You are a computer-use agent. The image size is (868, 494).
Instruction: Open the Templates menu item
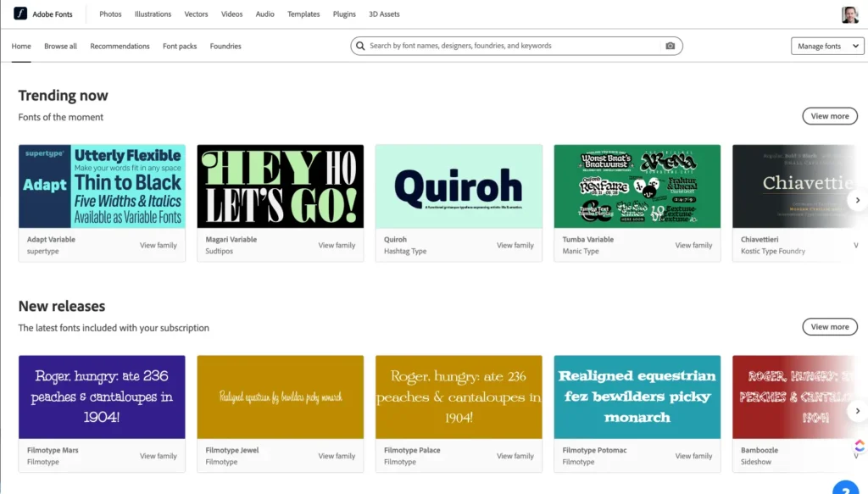coord(303,14)
